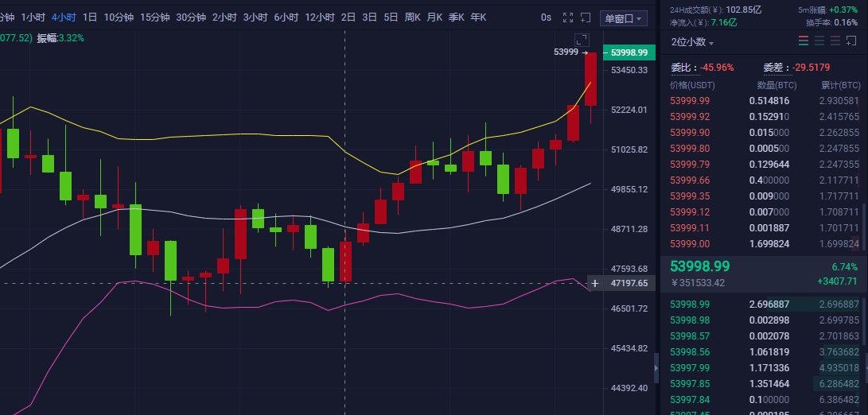Switch chart to 周K weekly candles
The image size is (868, 415).
[412, 17]
